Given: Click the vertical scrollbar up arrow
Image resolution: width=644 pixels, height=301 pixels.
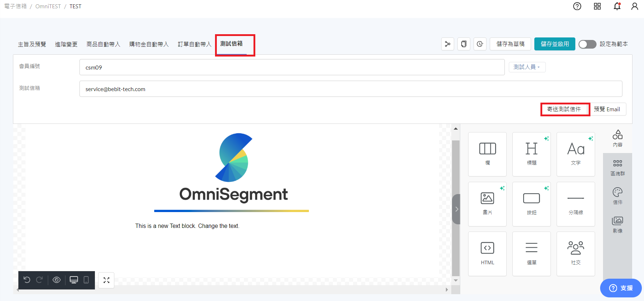Looking at the screenshot, I should point(456,129).
